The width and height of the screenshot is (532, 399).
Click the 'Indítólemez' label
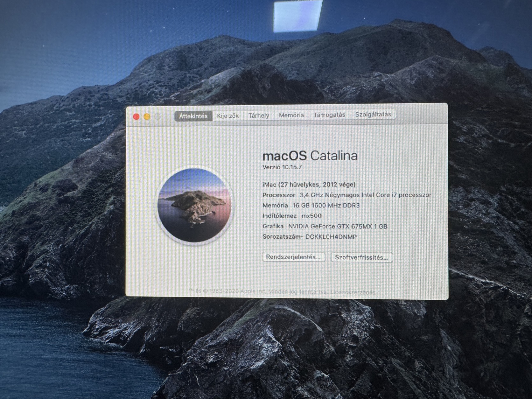click(x=279, y=216)
